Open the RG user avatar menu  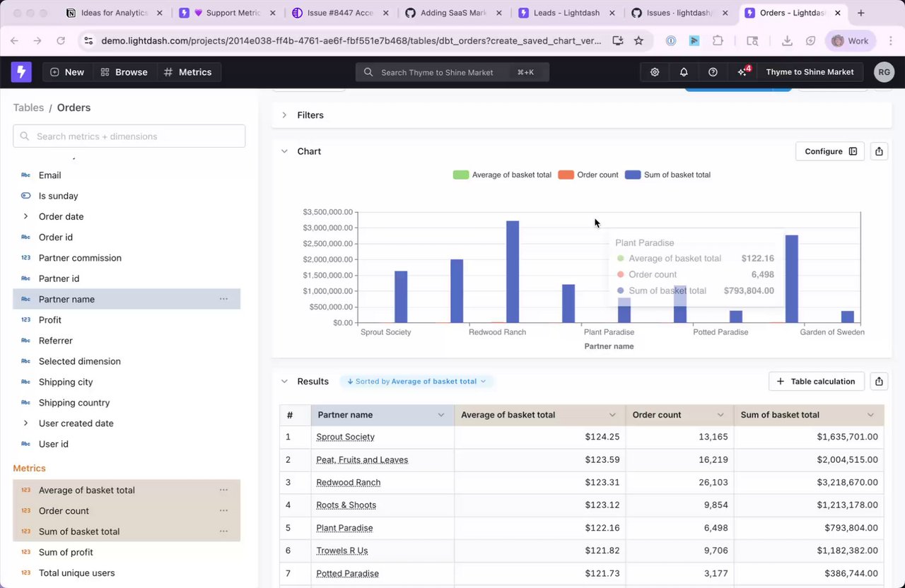(884, 72)
